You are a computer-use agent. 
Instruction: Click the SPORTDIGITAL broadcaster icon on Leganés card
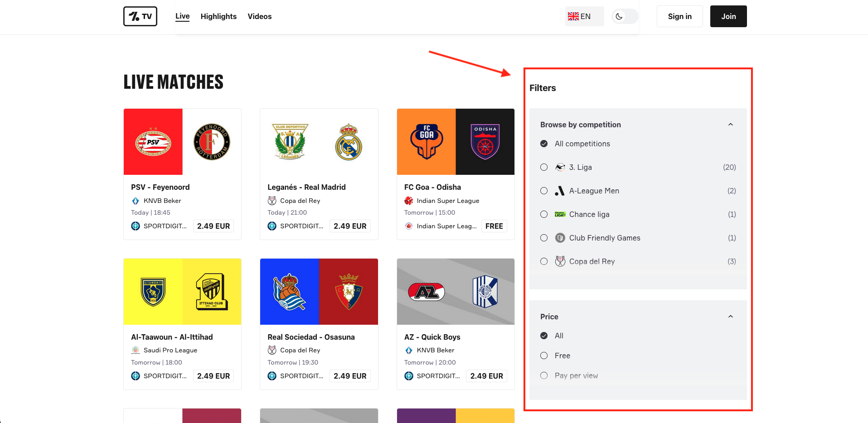272,226
